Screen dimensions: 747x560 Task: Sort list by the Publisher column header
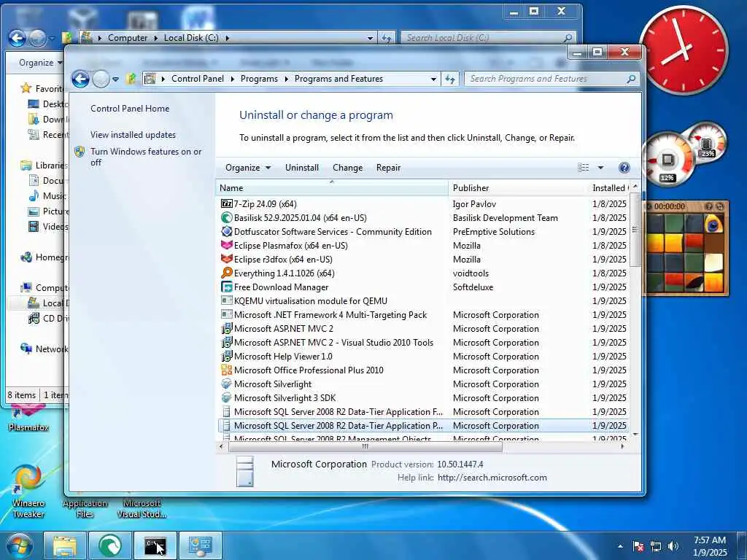[519, 188]
